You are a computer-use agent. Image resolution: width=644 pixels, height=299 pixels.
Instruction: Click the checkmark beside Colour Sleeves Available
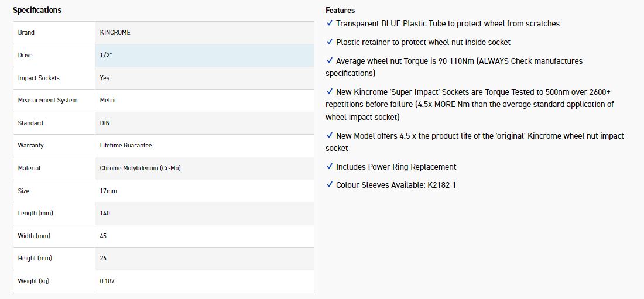(x=330, y=185)
